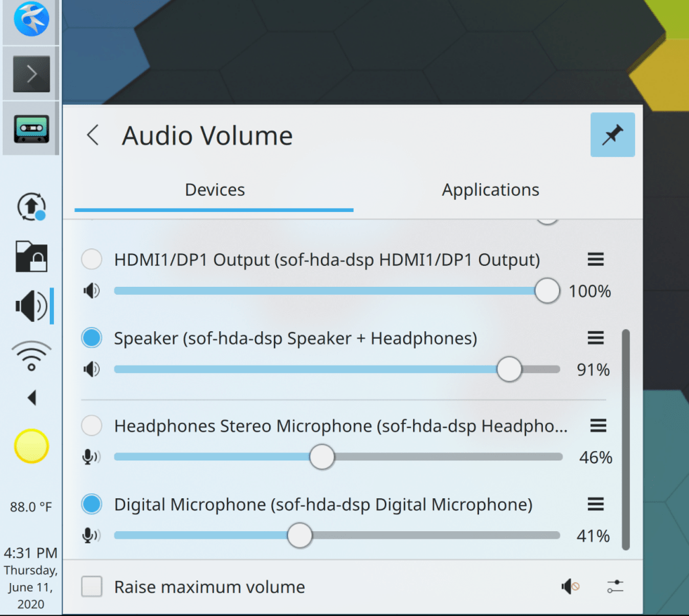
Task: Mute the Digital Microphone icon
Action: tap(91, 535)
